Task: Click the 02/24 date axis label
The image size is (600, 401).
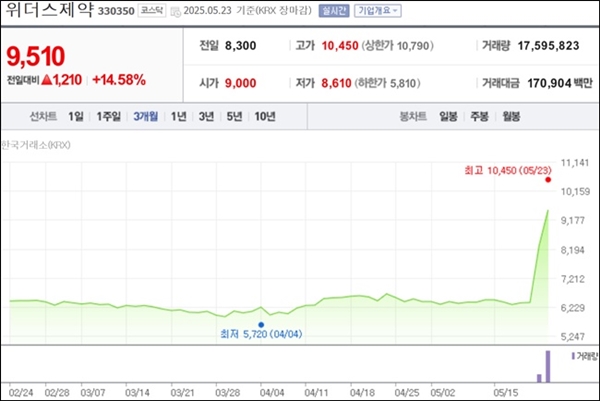Action: (21, 393)
